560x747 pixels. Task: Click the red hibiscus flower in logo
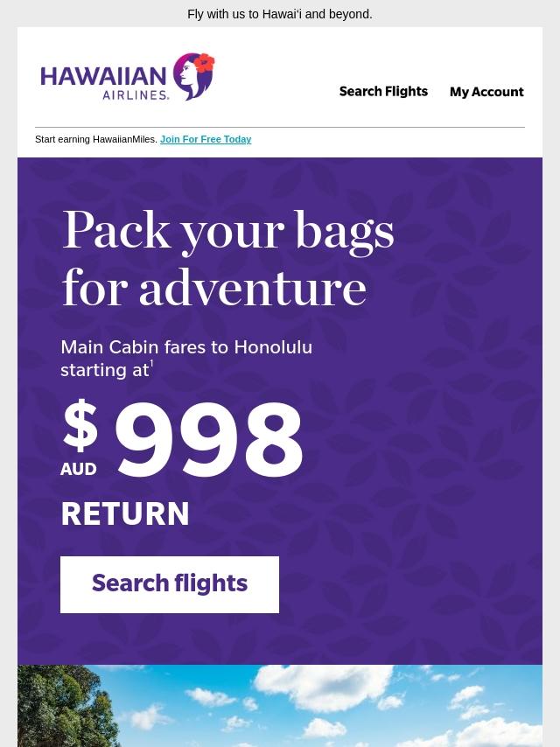[205, 62]
